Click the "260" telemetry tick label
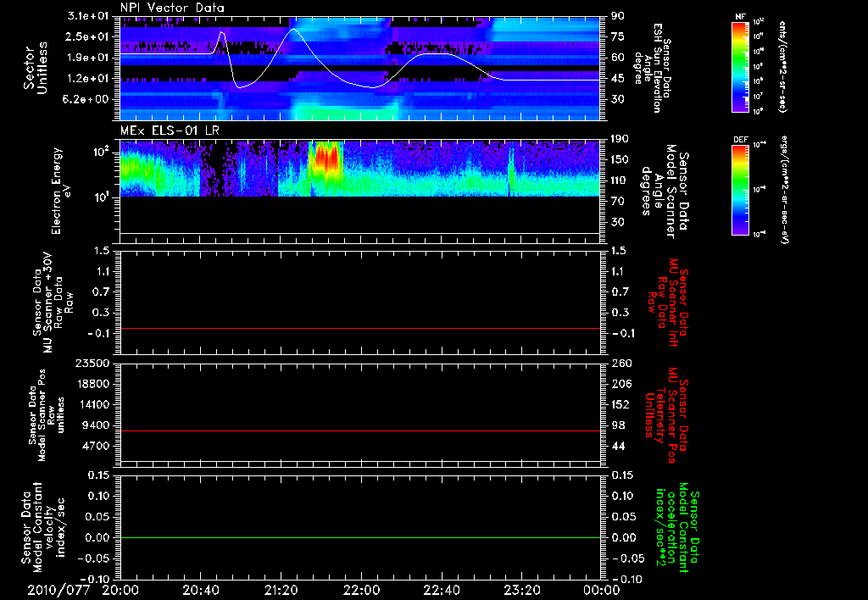Image resolution: width=868 pixels, height=600 pixels. 621,363
